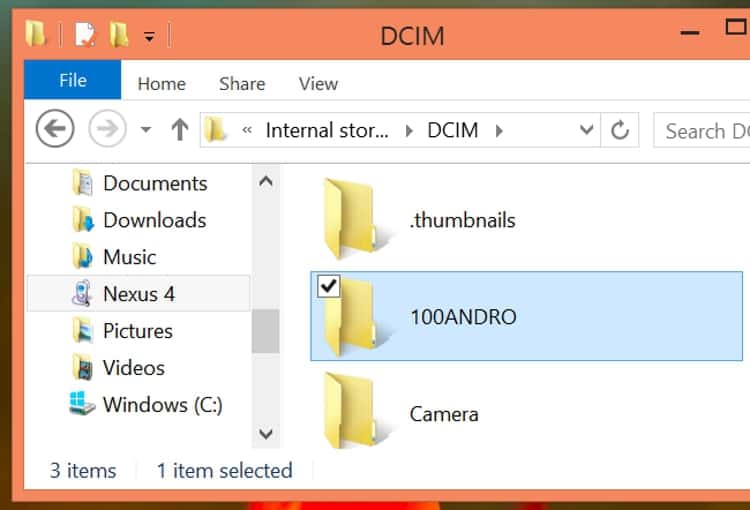Select Nexus 4 in the navigation pane
This screenshot has height=510, width=750.
(x=138, y=294)
